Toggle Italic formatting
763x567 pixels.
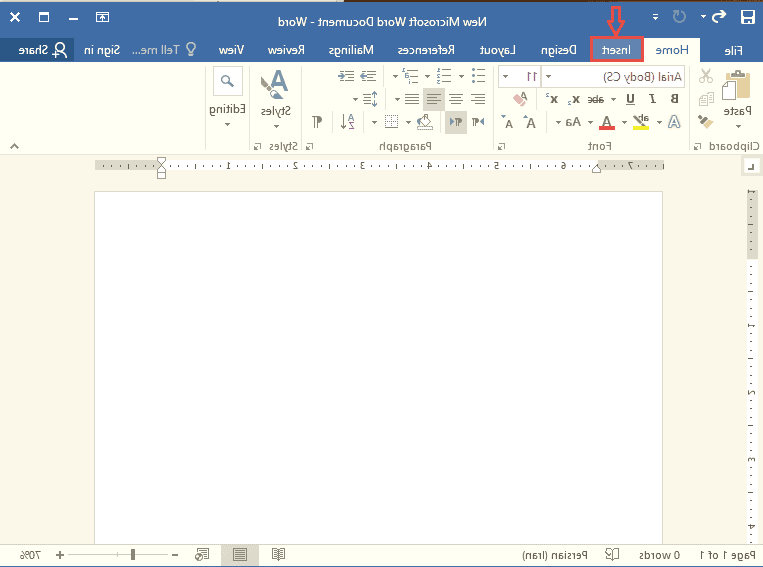coord(653,99)
